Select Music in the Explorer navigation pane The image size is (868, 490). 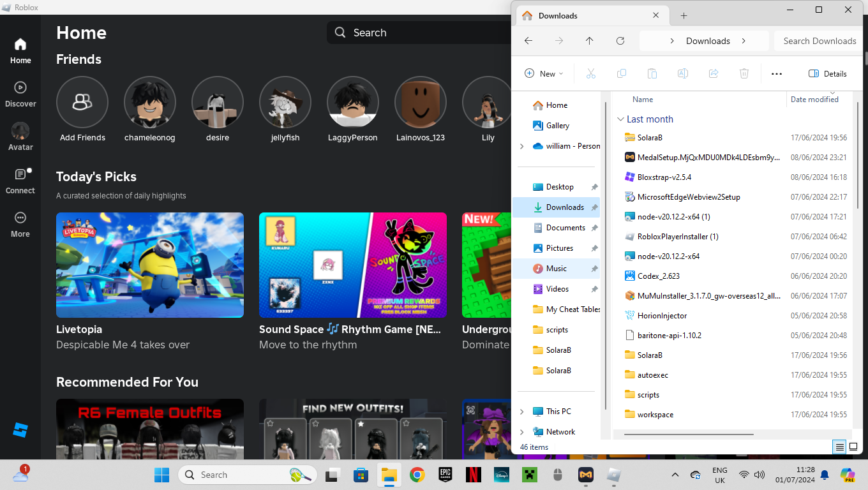pos(557,269)
